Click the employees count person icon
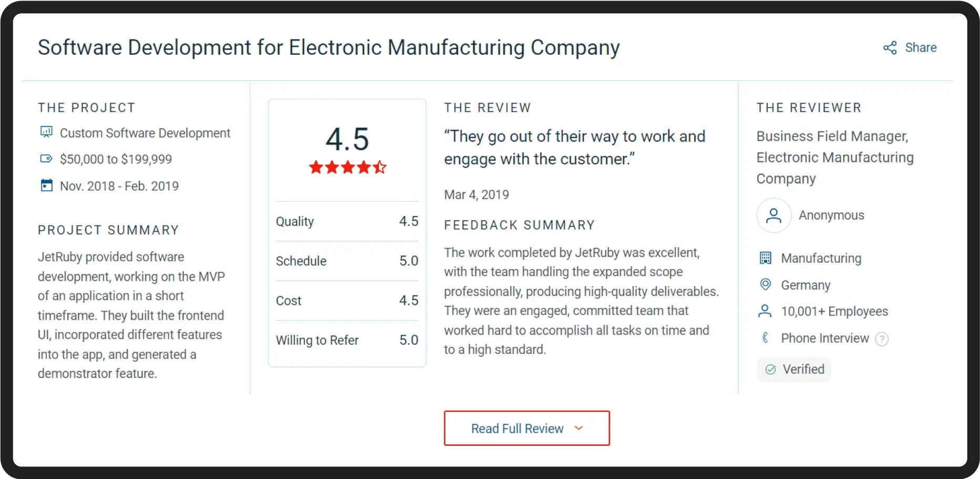 tap(765, 311)
